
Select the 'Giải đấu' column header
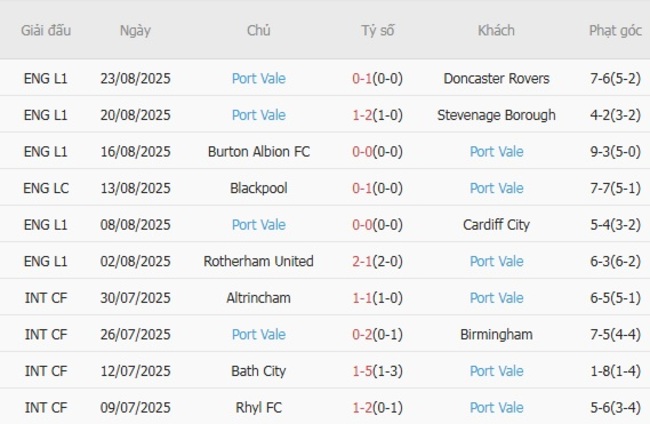46,30
